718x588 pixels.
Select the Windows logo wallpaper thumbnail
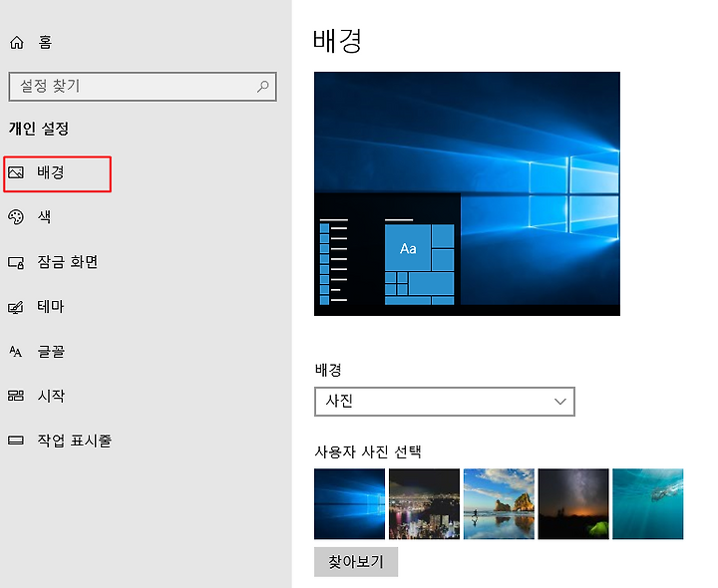349,504
